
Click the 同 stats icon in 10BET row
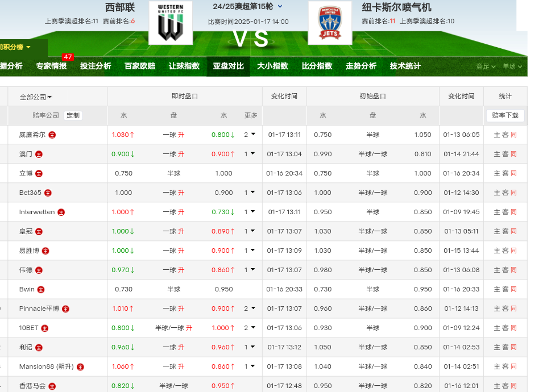click(513, 328)
